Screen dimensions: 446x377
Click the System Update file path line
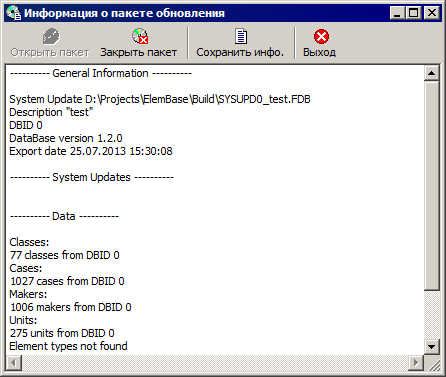[x=160, y=99]
